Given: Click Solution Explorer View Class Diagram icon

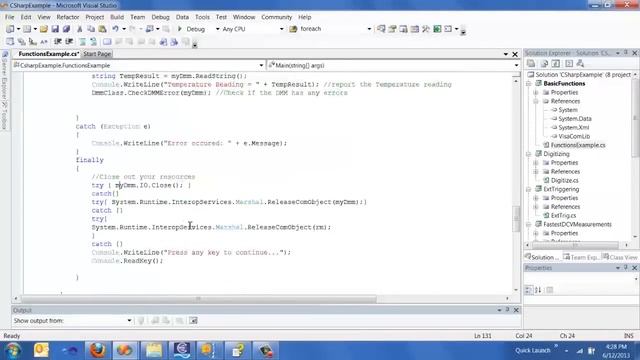Looking at the screenshot, I should coord(580,63).
